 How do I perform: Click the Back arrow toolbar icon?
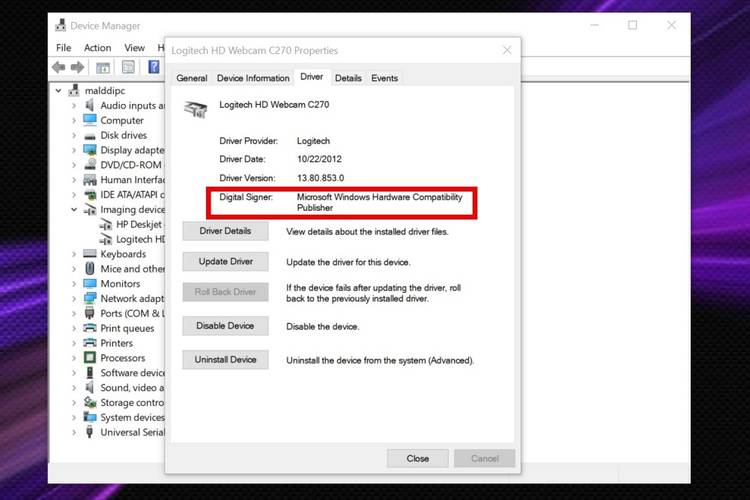coord(59,67)
